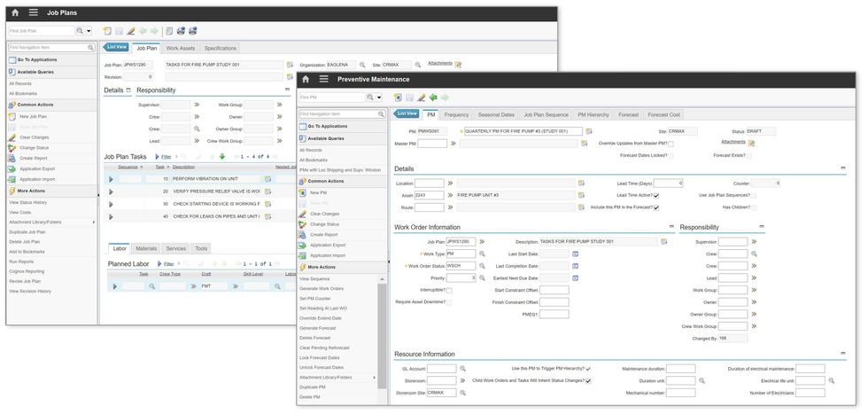
Task: Click the Work Type lookup magnifier
Action: pyautogui.click(x=482, y=254)
